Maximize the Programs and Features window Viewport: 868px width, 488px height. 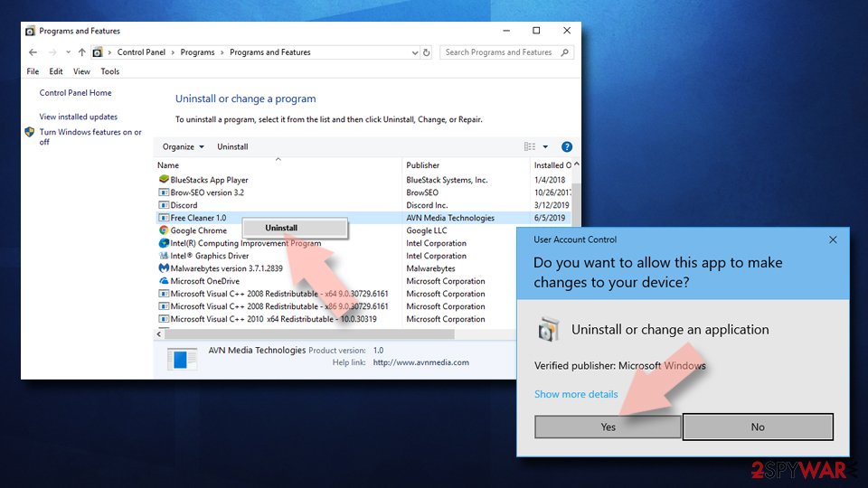[x=536, y=31]
